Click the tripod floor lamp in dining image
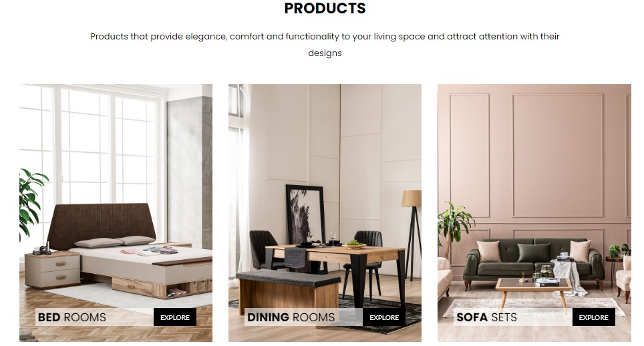Image resolution: width=644 pixels, height=346 pixels. pyautogui.click(x=413, y=234)
